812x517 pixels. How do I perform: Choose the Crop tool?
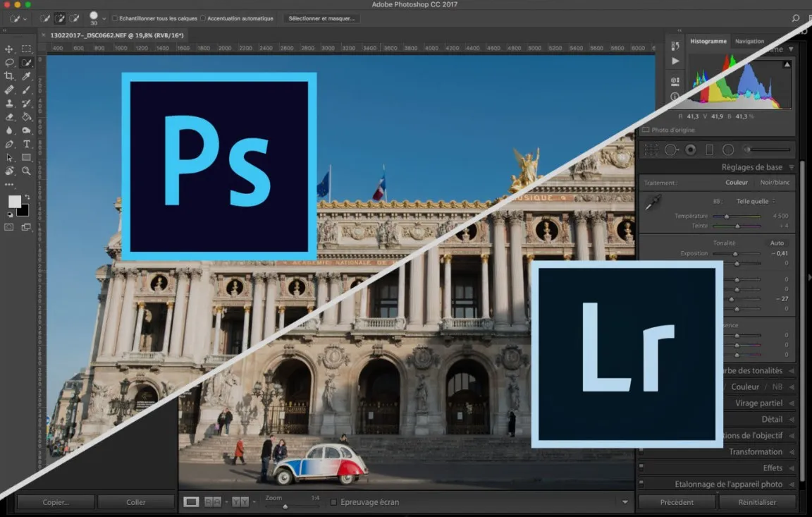pos(9,76)
